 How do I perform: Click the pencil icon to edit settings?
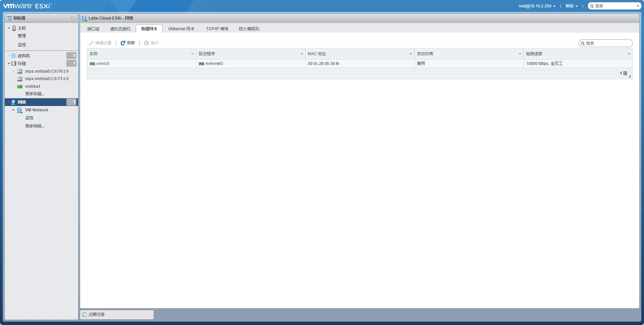tap(91, 43)
